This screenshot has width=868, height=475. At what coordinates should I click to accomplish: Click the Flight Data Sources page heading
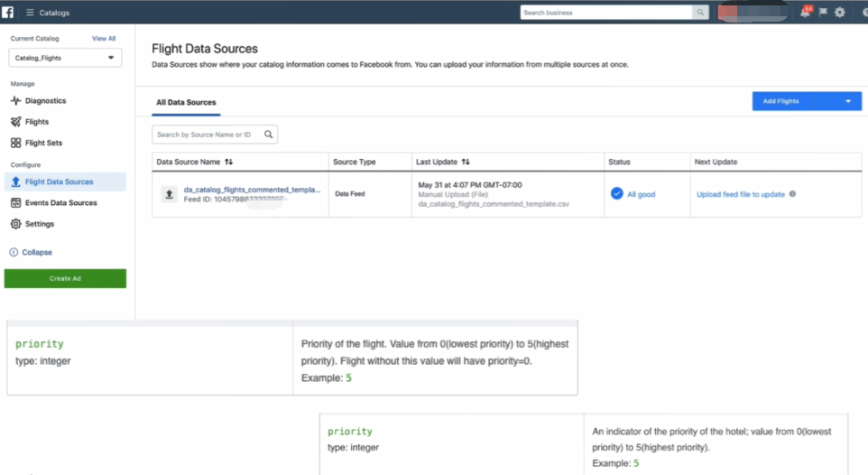[205, 49]
